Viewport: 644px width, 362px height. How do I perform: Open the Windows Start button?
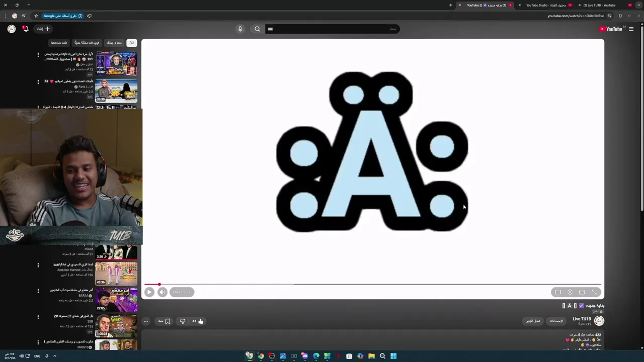pyautogui.click(x=393, y=356)
